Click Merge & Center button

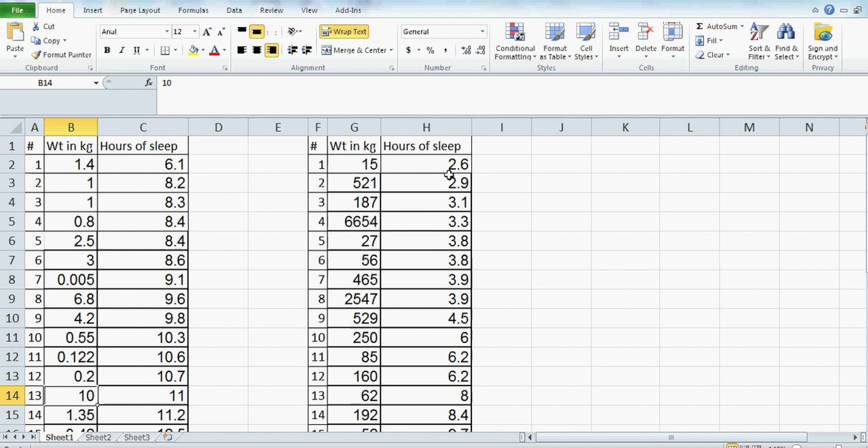click(x=356, y=50)
